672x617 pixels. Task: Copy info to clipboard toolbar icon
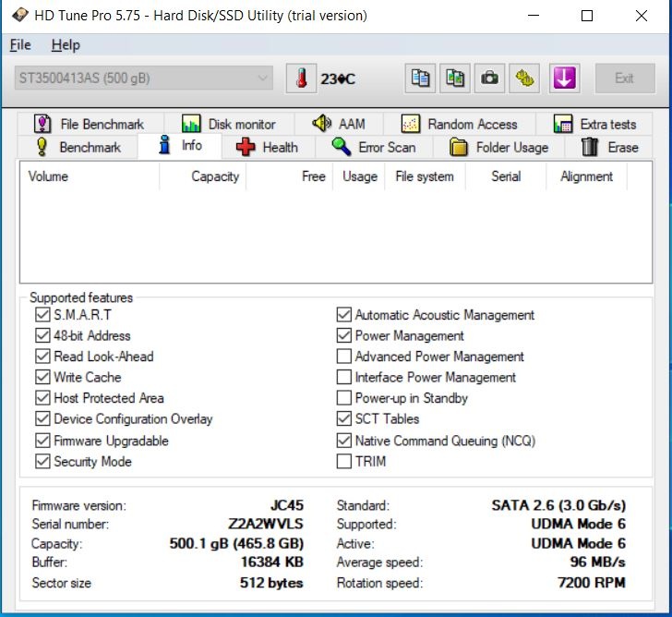pos(420,79)
